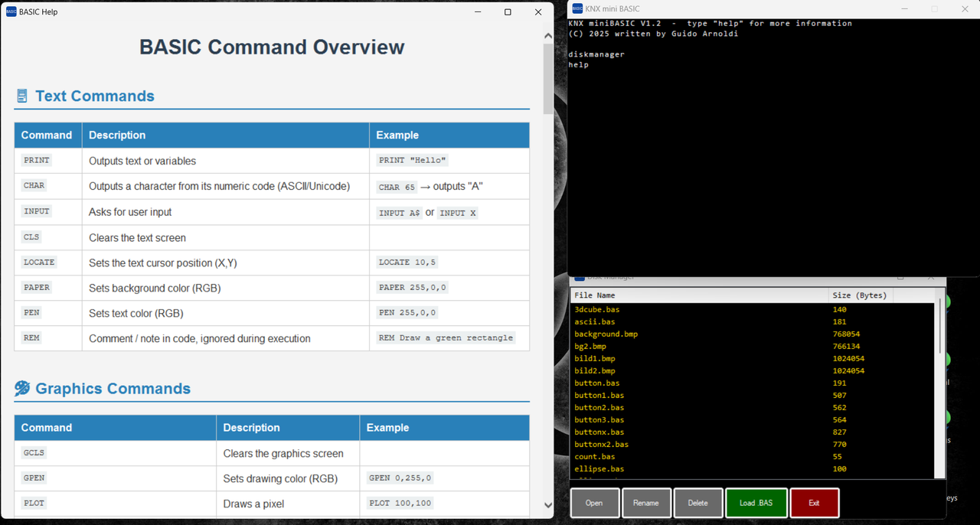Image resolution: width=980 pixels, height=525 pixels.
Task: Click the REM Draw a green rectangle example
Action: 446,338
